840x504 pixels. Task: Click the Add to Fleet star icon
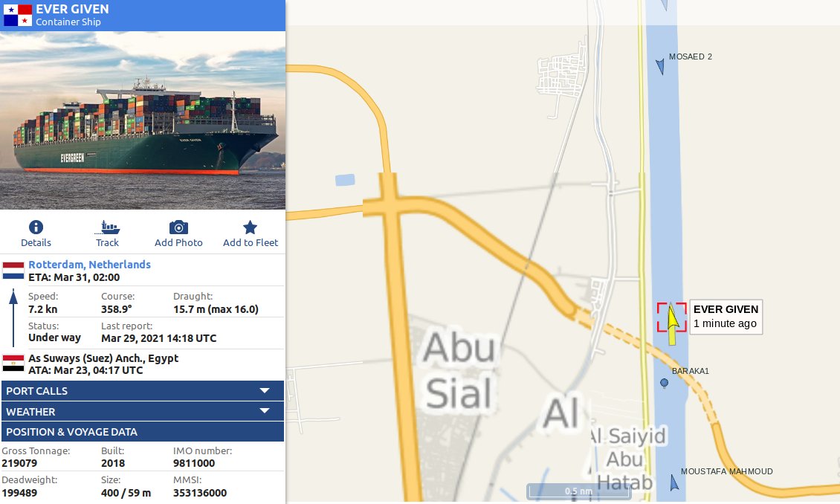pos(251,227)
